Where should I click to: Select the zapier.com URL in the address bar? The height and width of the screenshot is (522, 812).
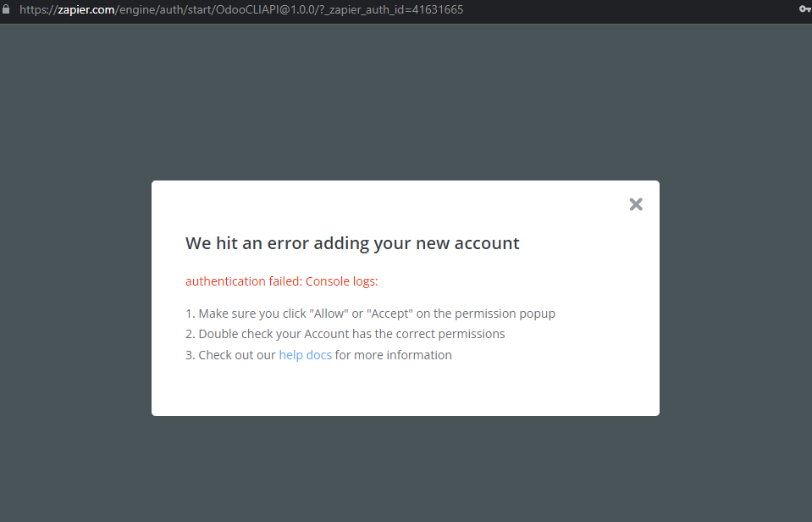(x=241, y=9)
